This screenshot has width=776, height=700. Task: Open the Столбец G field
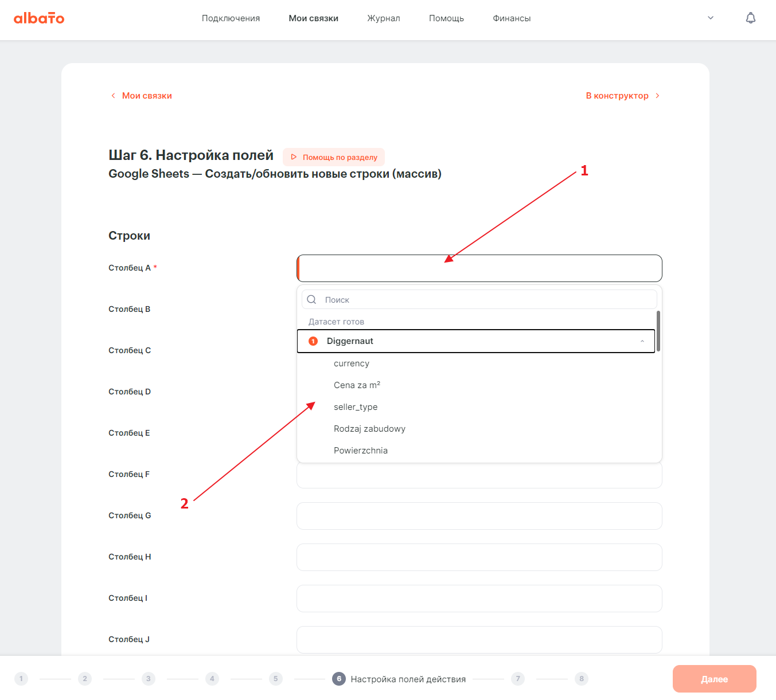[479, 516]
